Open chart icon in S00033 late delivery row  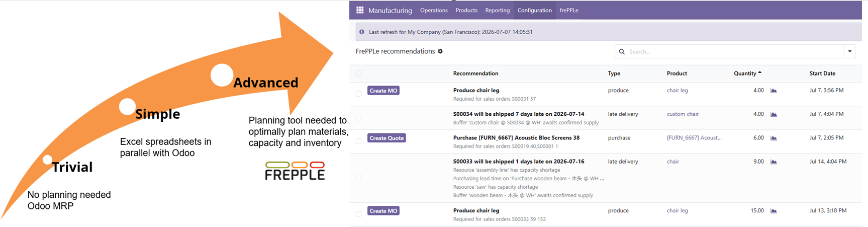(x=774, y=162)
